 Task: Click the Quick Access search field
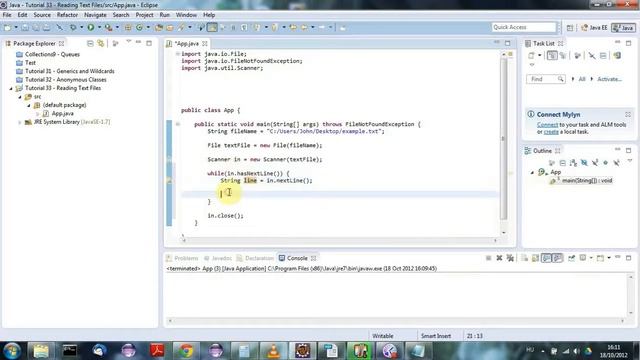(x=524, y=27)
